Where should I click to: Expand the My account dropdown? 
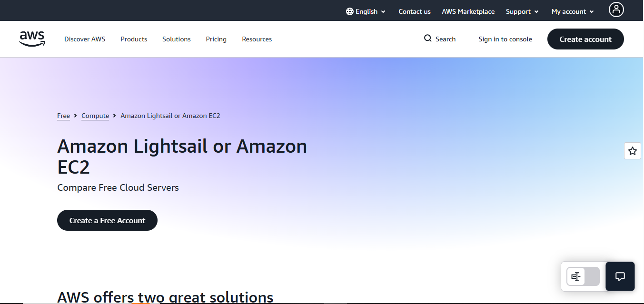coord(573,11)
